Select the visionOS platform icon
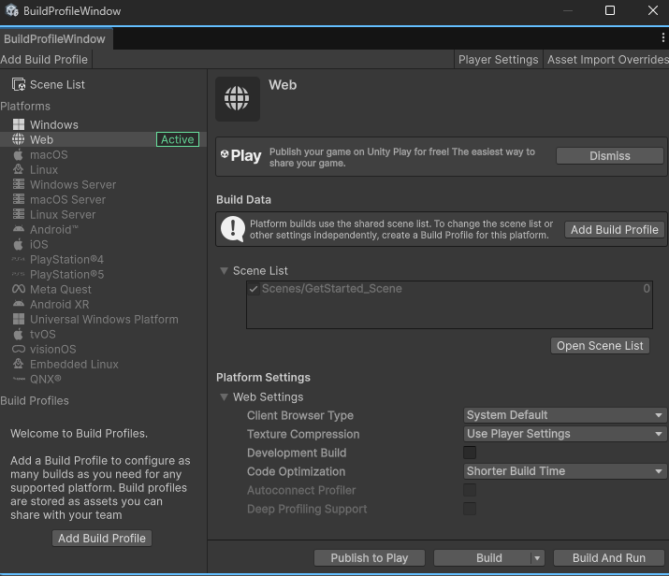The width and height of the screenshot is (669, 576). 18,350
